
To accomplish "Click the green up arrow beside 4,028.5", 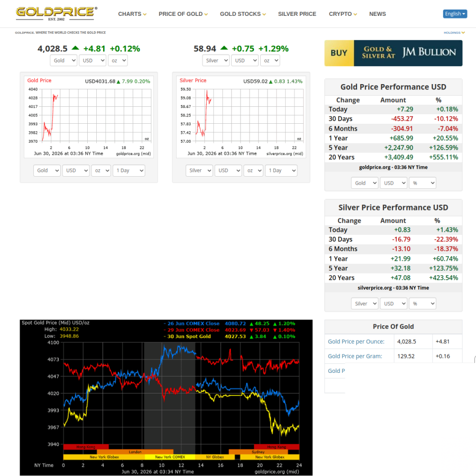I will [x=75, y=48].
